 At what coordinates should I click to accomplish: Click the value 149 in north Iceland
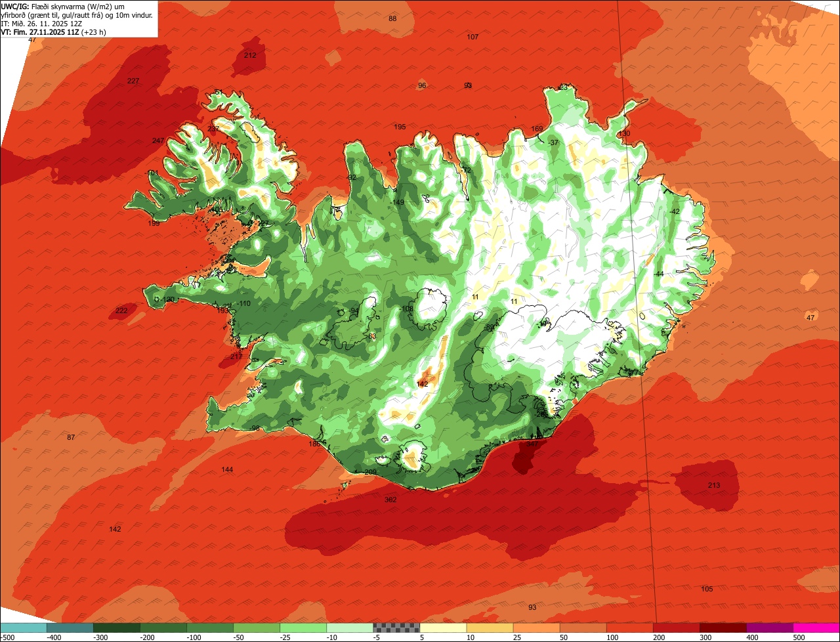pyautogui.click(x=398, y=203)
